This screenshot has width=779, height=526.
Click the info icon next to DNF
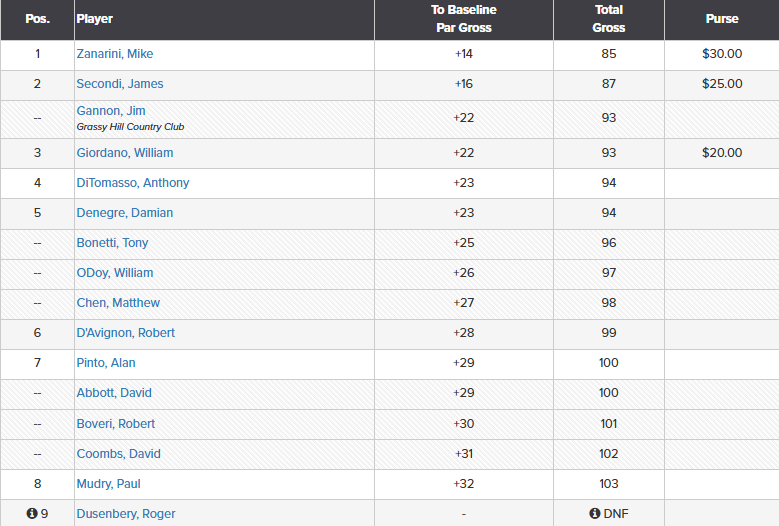pos(595,514)
